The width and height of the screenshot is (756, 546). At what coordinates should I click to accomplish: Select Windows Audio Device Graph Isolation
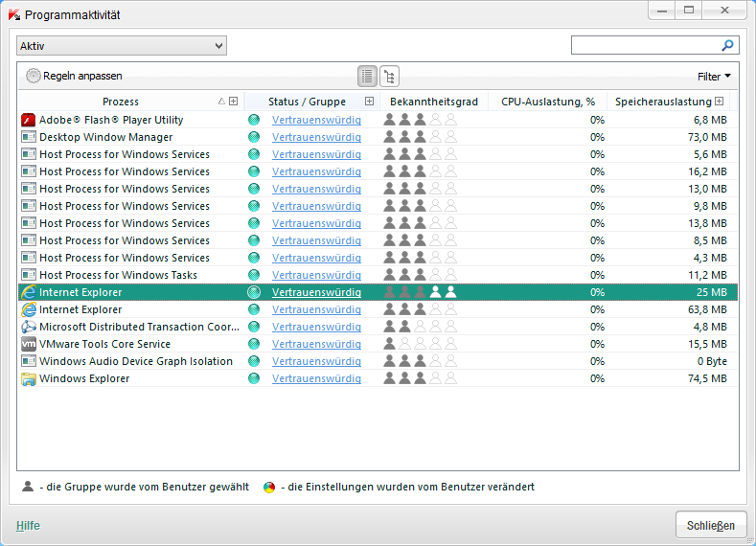pyautogui.click(x=136, y=361)
